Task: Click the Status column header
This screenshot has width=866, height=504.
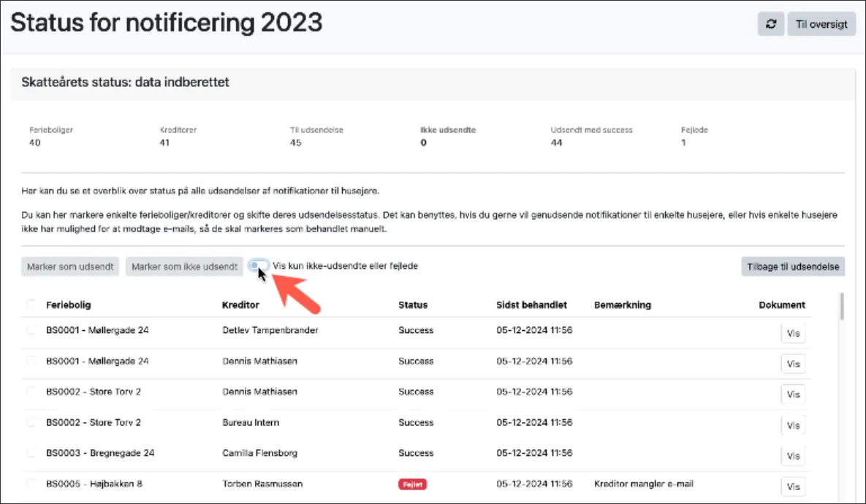Action: [413, 305]
